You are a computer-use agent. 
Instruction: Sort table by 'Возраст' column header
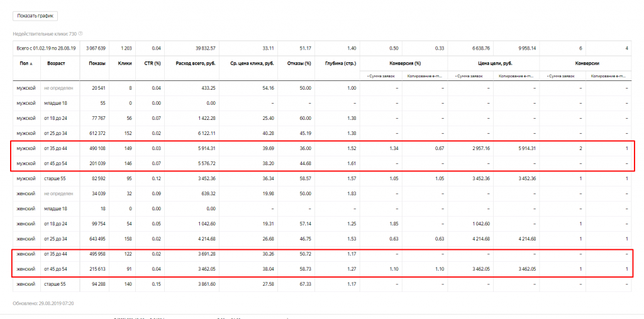55,63
